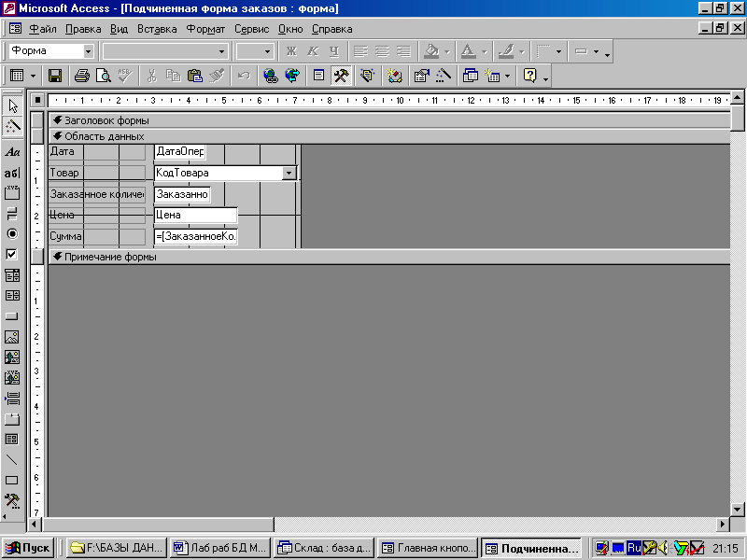The height and width of the screenshot is (560, 747).
Task: Show the Database Window icon
Action: coord(471,76)
